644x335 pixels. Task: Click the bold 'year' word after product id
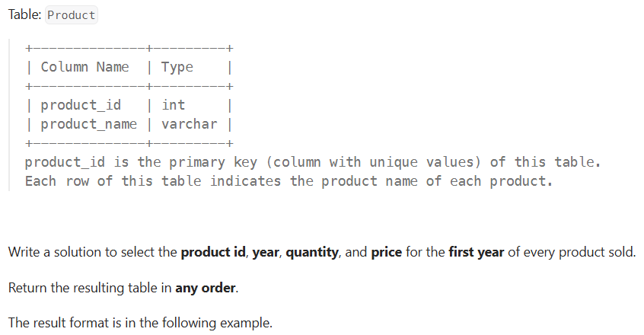click(266, 252)
